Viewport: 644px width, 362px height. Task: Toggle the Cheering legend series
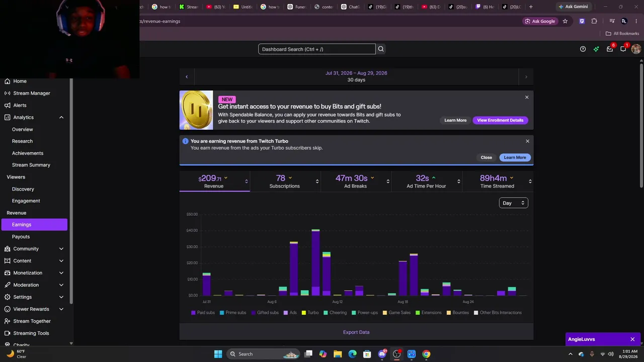pyautogui.click(x=335, y=313)
